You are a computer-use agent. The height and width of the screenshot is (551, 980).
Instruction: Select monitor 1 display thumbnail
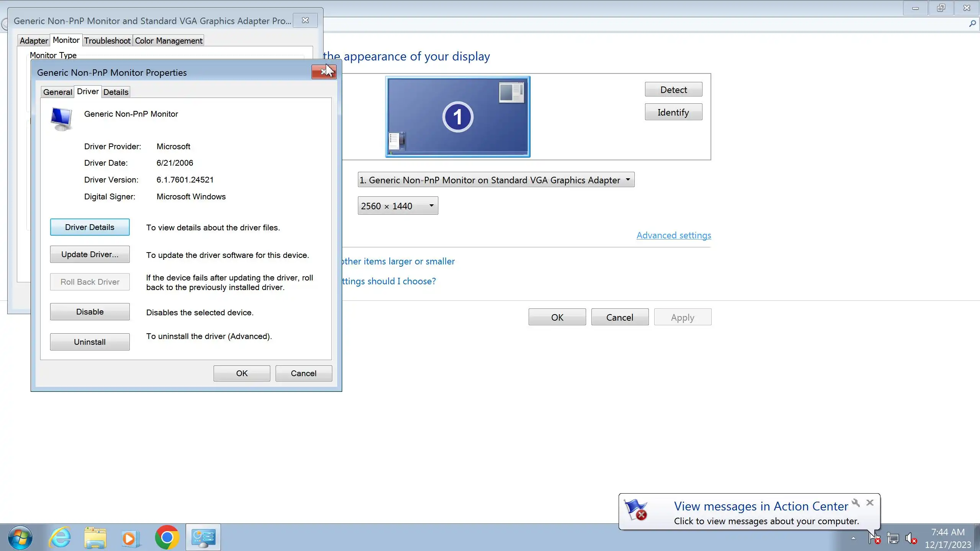click(457, 117)
